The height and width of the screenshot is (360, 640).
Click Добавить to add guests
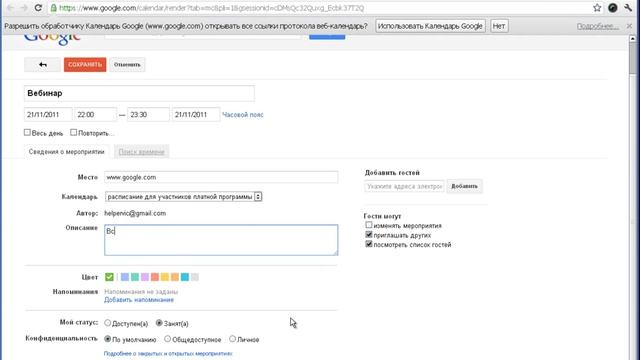[464, 186]
